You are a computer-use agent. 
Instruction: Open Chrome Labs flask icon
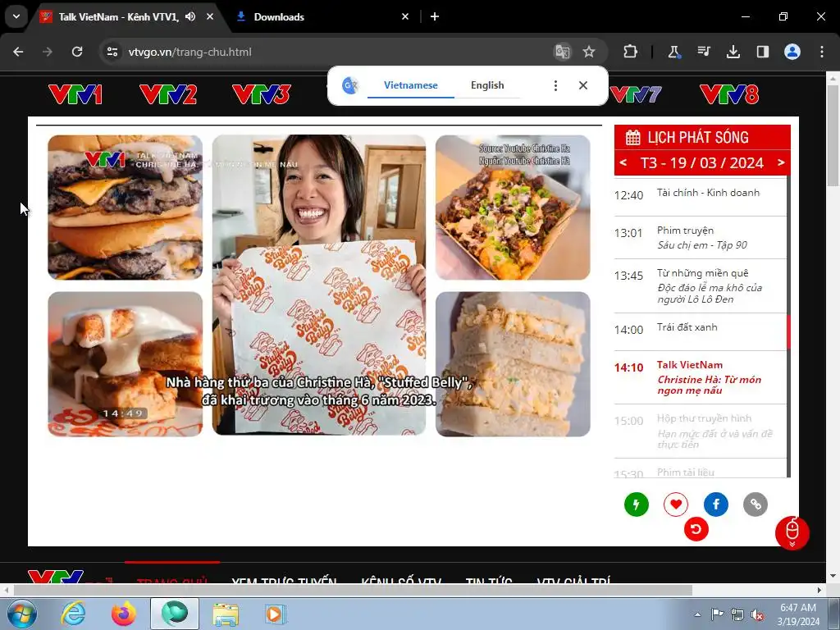674,52
